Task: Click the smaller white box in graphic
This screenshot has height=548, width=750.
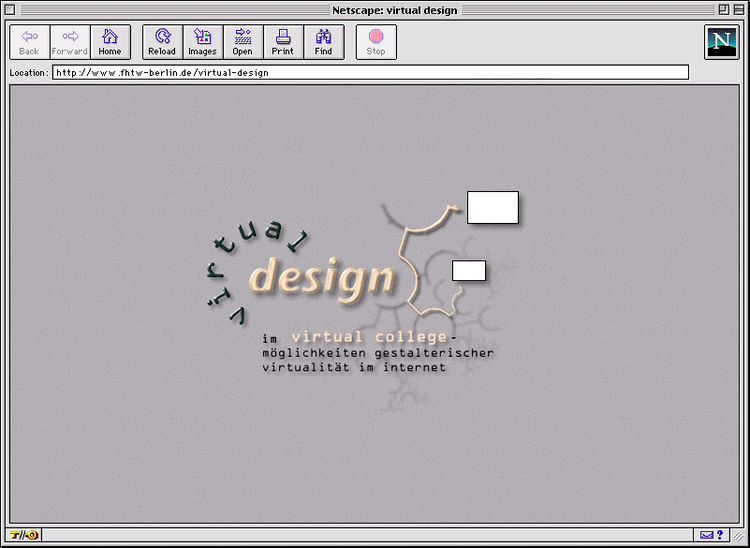Action: tap(469, 271)
